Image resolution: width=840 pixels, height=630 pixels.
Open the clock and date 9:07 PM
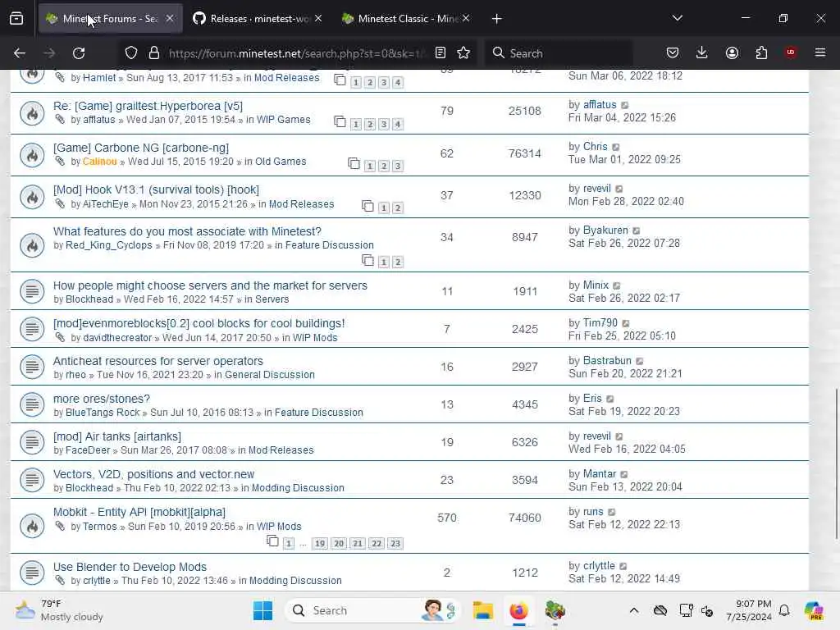click(x=749, y=610)
